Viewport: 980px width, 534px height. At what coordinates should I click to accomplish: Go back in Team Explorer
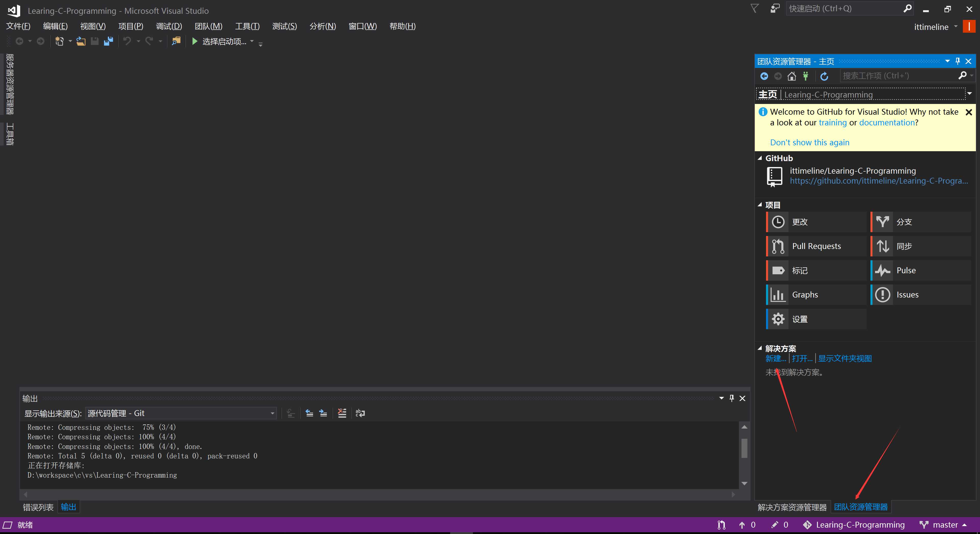(764, 76)
